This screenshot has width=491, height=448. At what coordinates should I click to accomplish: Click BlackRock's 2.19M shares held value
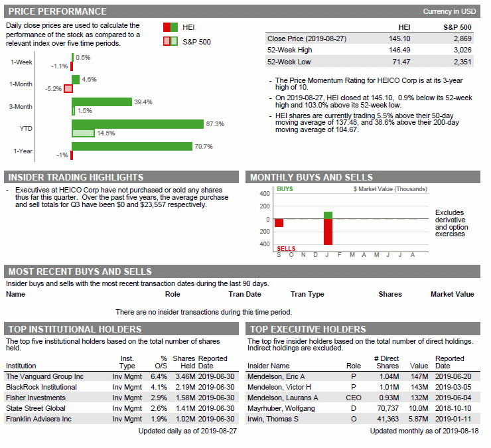pyautogui.click(x=185, y=388)
